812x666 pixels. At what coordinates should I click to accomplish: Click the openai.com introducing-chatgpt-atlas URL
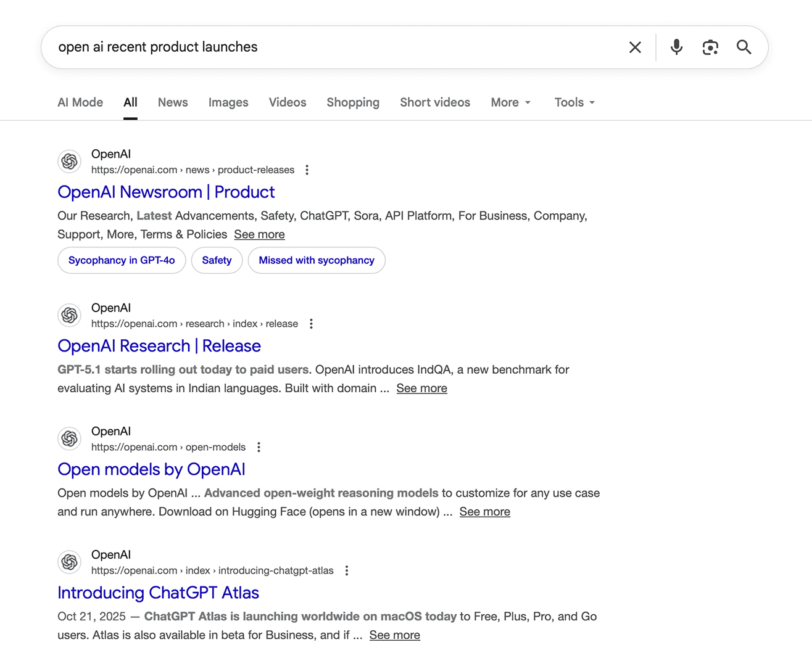coord(212,571)
